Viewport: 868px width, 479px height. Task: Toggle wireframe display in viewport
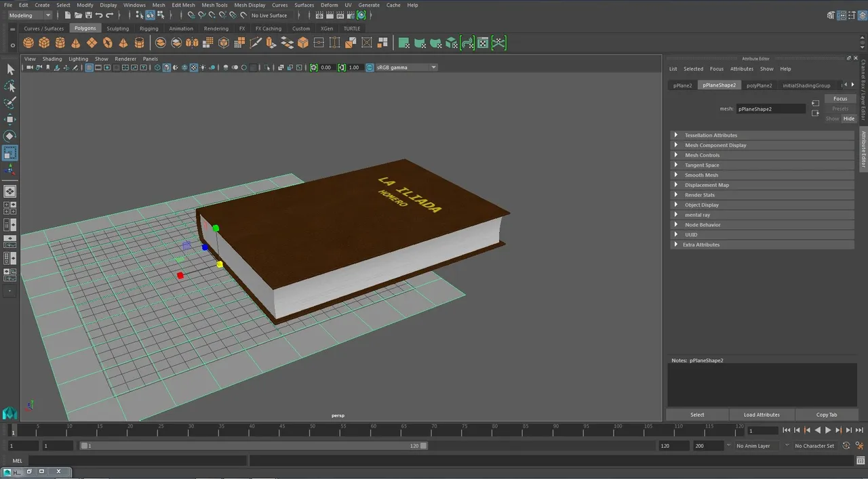158,68
